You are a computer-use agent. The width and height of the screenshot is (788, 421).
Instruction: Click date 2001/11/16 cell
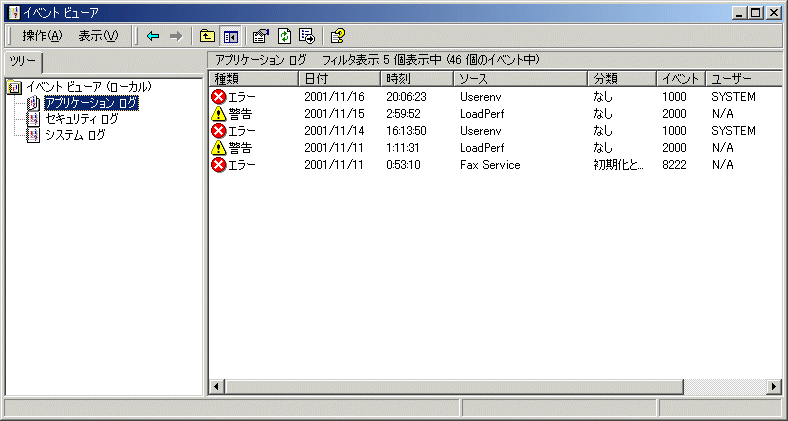tap(334, 96)
